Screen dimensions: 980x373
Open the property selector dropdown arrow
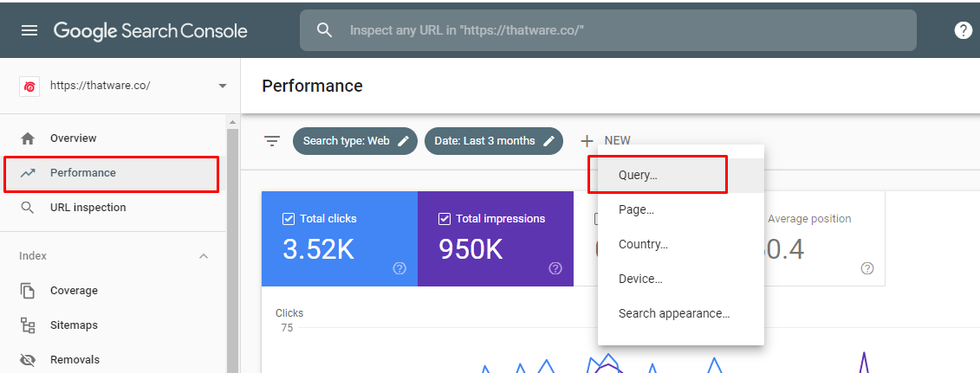[223, 86]
